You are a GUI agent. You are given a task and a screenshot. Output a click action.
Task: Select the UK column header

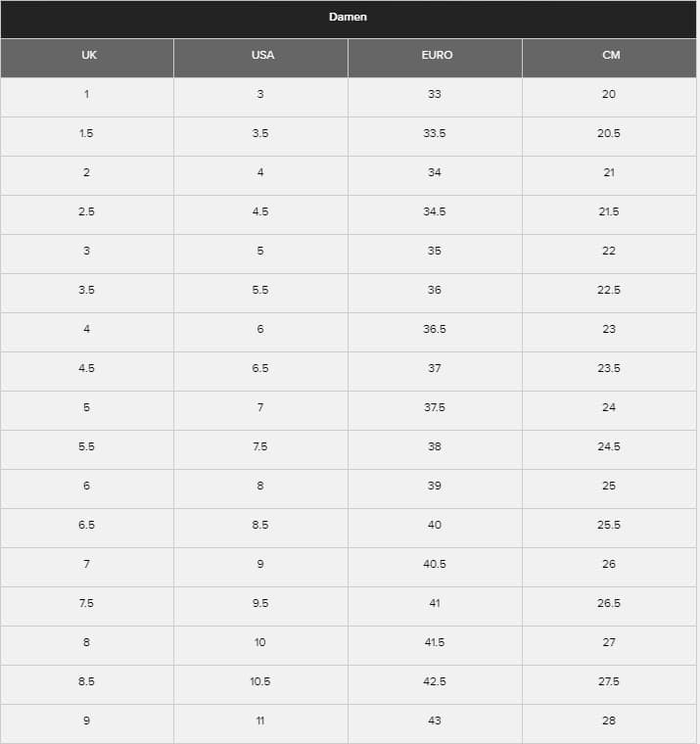89,55
